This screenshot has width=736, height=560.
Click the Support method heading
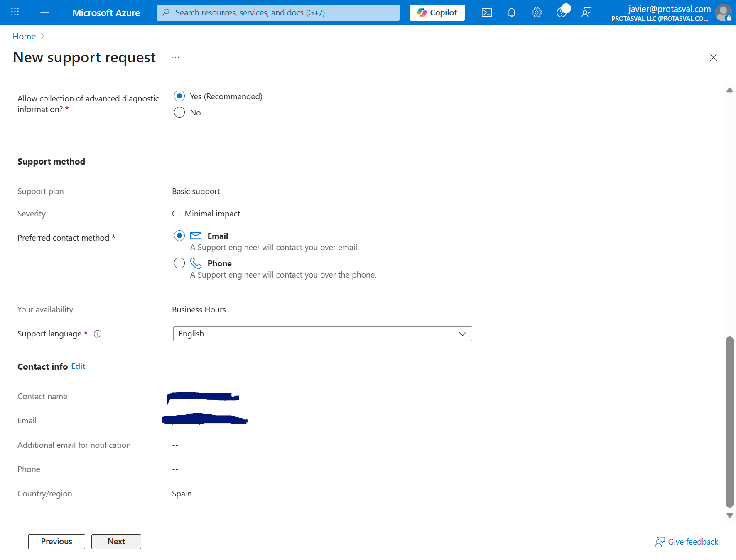pos(51,162)
